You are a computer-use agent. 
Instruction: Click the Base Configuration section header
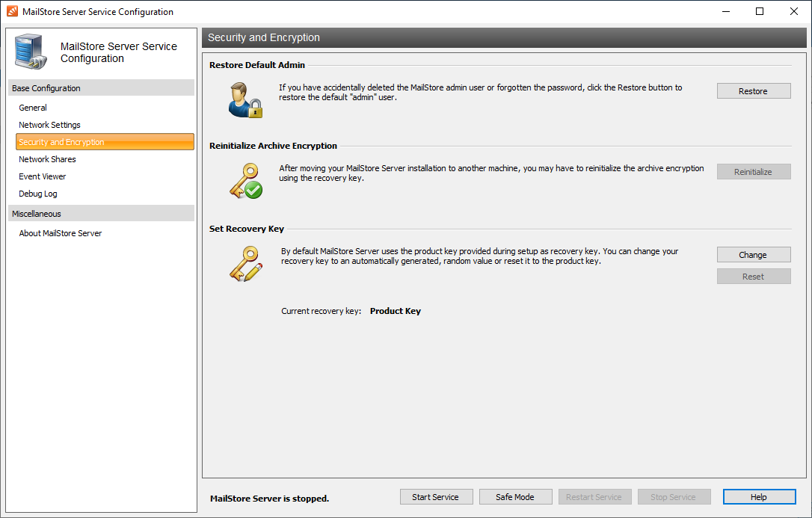[102, 88]
